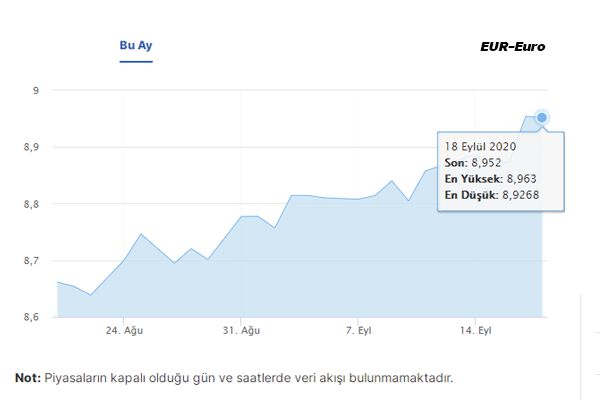The height and width of the screenshot is (400, 600).
Task: Click the 31. Ağu x-axis label
Action: (x=241, y=330)
